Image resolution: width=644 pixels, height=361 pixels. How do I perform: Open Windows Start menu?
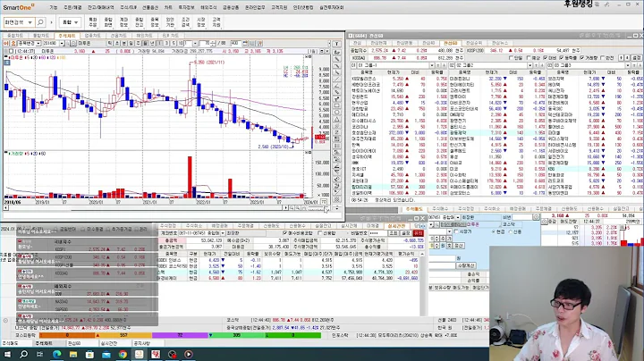(7, 354)
